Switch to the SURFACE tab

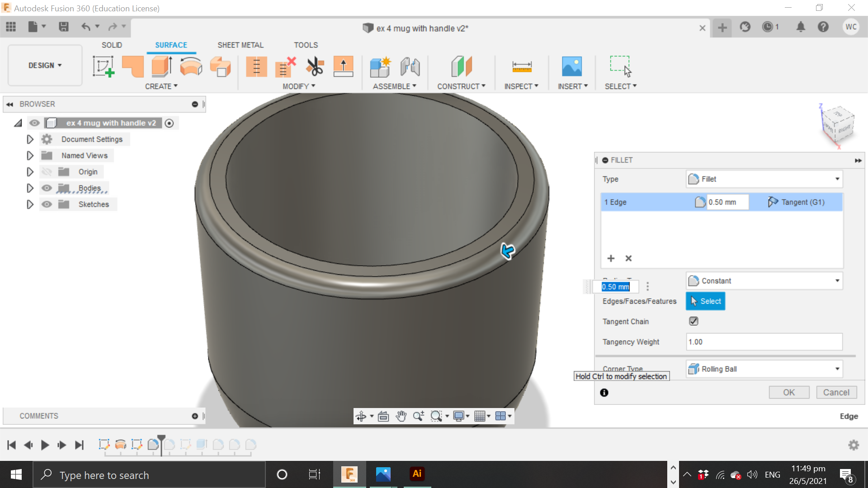pos(170,44)
